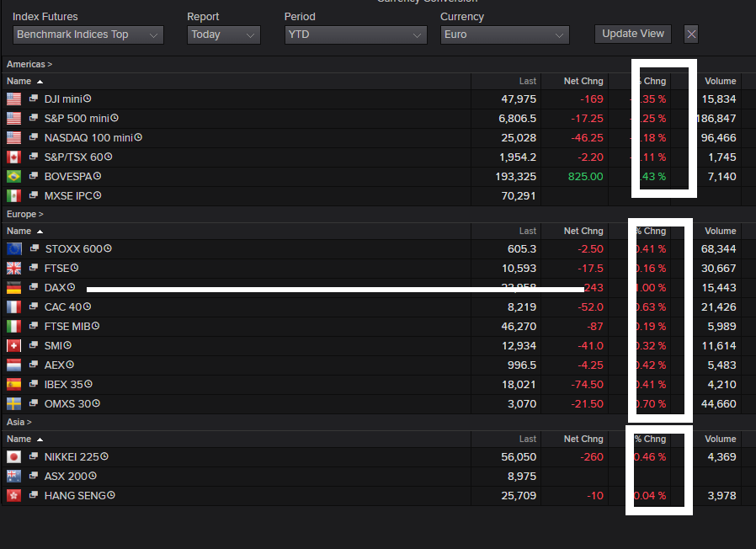Select the NASDAQ 100 mini instrument name

pyautogui.click(x=88, y=137)
